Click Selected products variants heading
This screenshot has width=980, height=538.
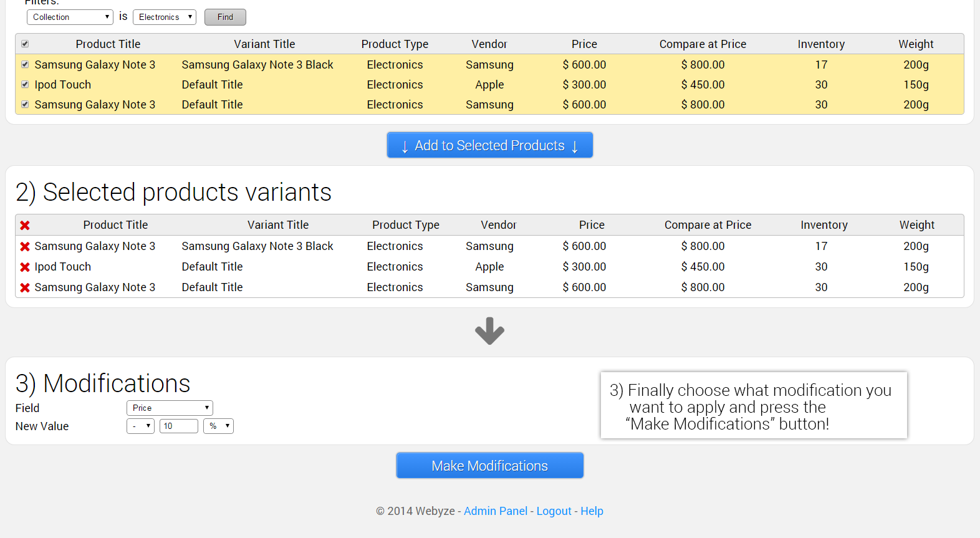(174, 192)
